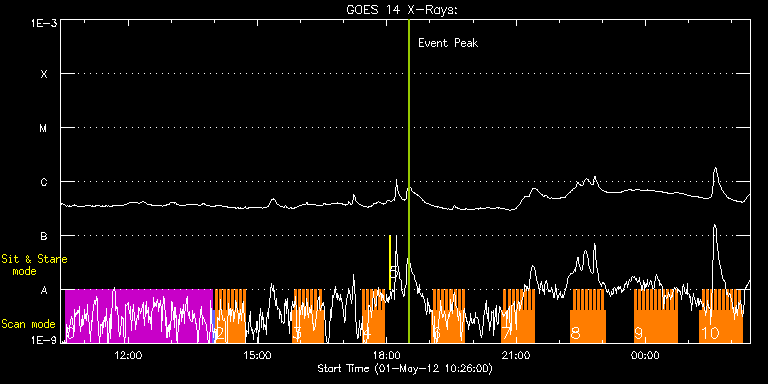Click the 1E-3 axis value

44,23
